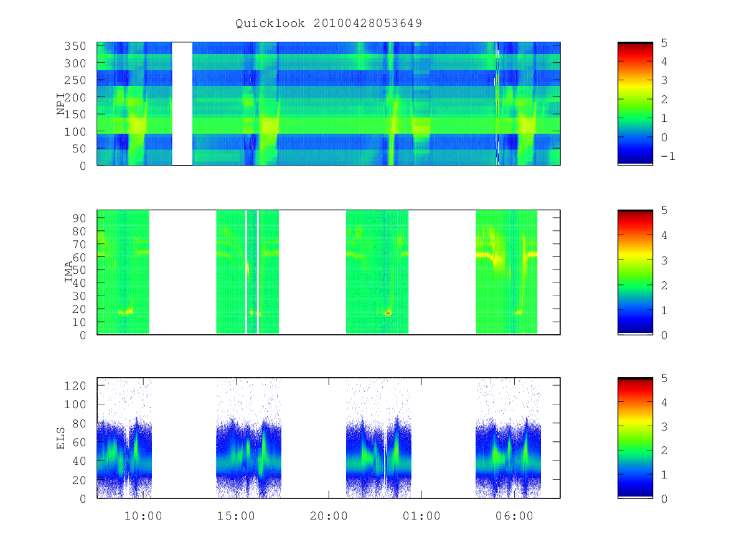
Task: Click the 10:00 time axis label
Action: point(143,516)
